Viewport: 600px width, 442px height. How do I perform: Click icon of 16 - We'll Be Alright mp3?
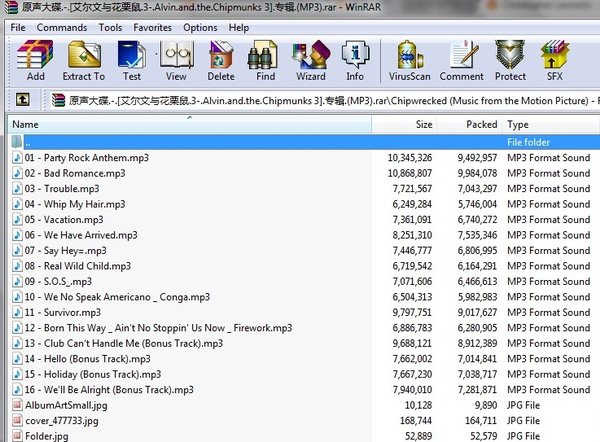pyautogui.click(x=17, y=390)
